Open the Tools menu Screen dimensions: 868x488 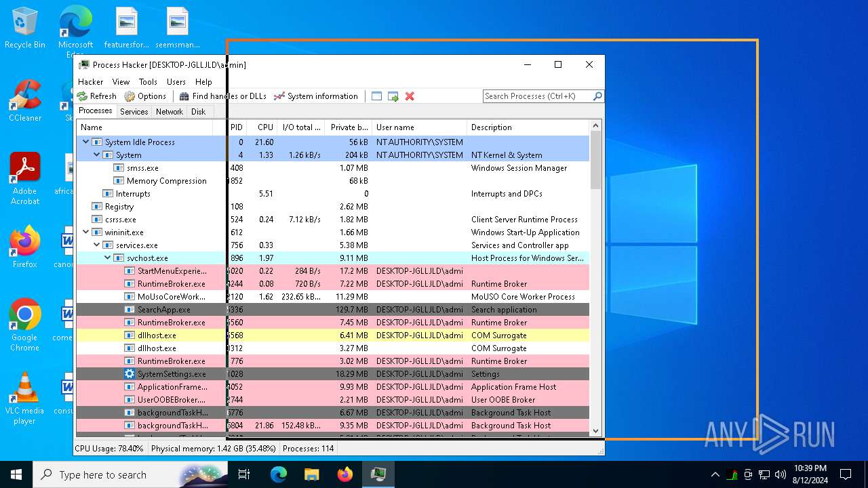click(x=148, y=81)
